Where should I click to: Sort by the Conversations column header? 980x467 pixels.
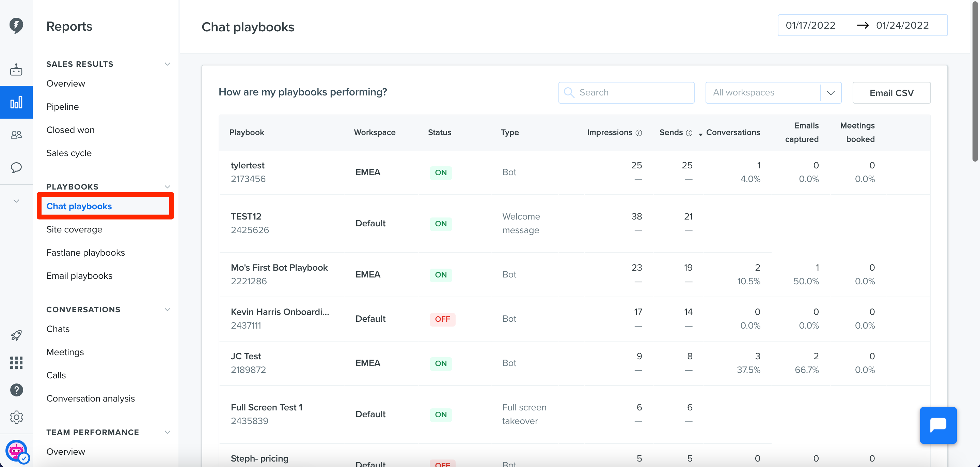[x=733, y=133]
